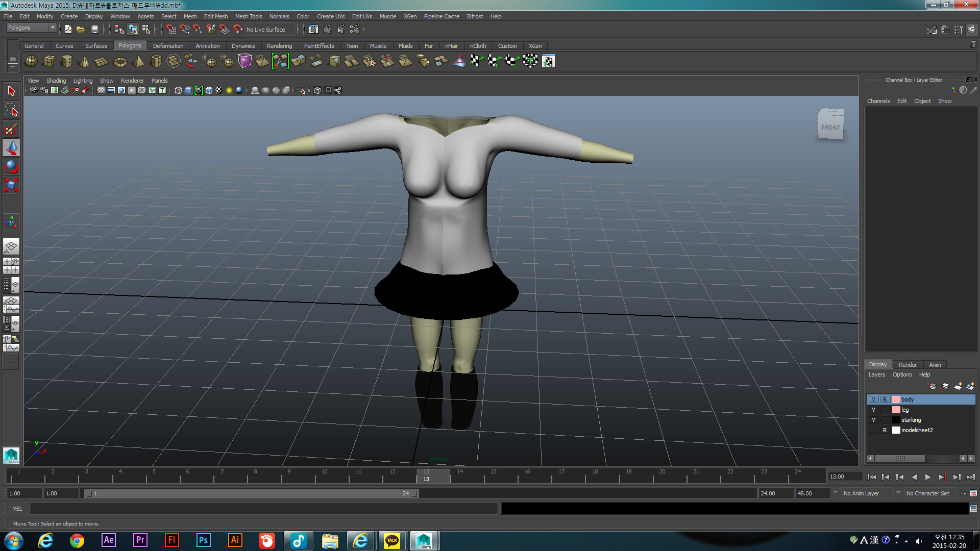This screenshot has width=980, height=551.
Task: Toggle reference R box of modelsheet2 layer
Action: click(885, 430)
